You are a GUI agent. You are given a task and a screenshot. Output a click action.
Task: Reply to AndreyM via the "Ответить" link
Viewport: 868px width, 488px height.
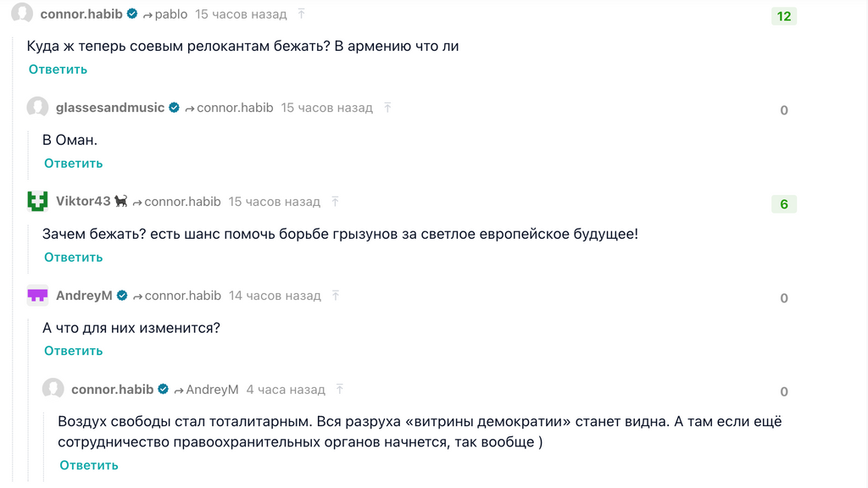pos(73,350)
